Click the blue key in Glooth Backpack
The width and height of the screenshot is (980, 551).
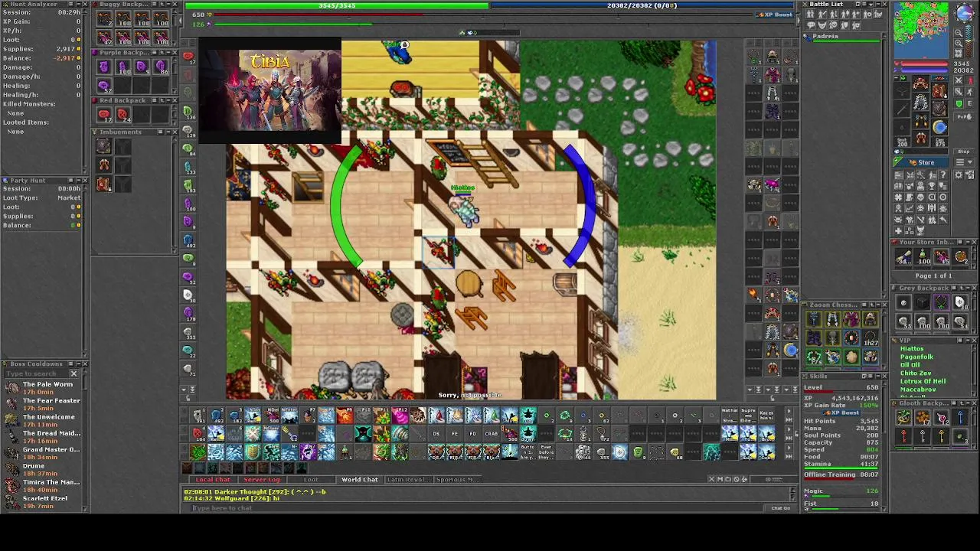(x=960, y=418)
